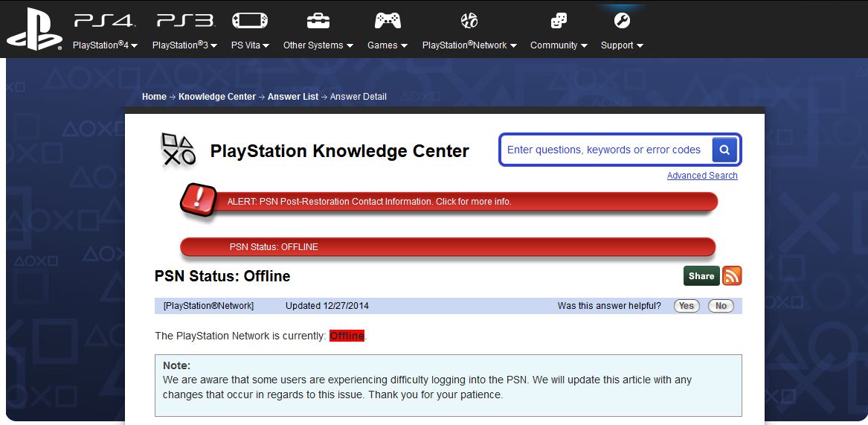The width and height of the screenshot is (868, 425).
Task: Click the PSN Status: OFFLINE red banner
Action: [448, 247]
